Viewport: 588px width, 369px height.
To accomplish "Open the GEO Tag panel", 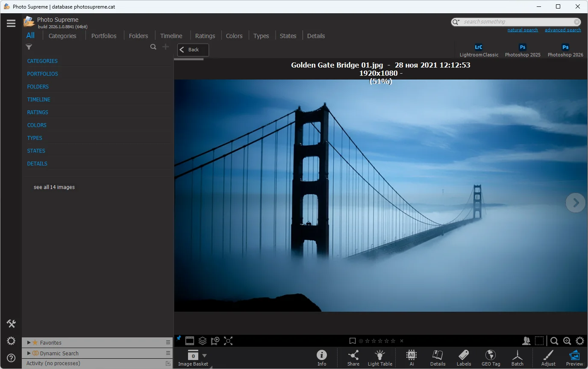I will coord(491,357).
